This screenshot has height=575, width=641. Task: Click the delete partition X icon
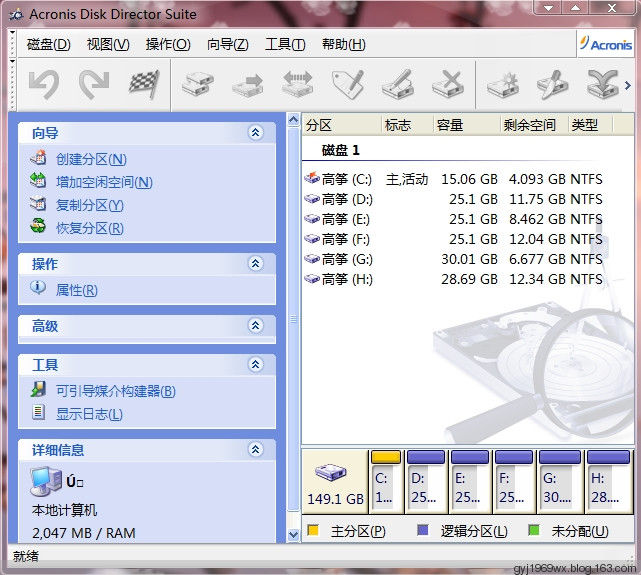[448, 85]
